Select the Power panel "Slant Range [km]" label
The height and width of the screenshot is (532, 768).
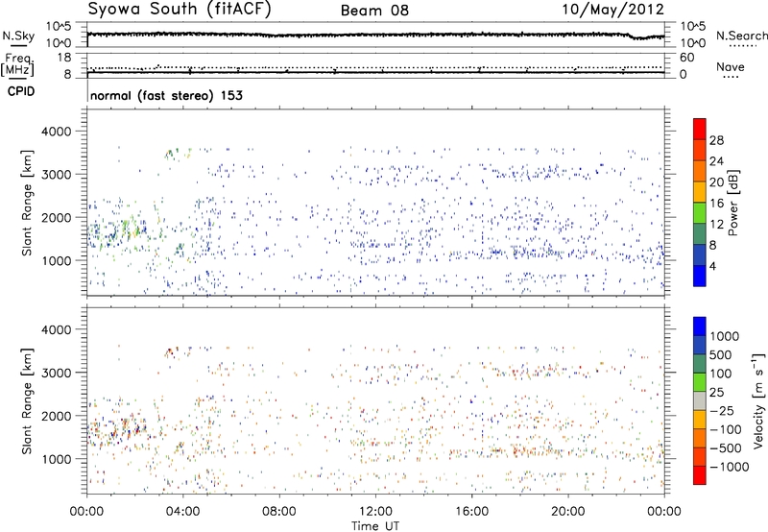[27, 203]
